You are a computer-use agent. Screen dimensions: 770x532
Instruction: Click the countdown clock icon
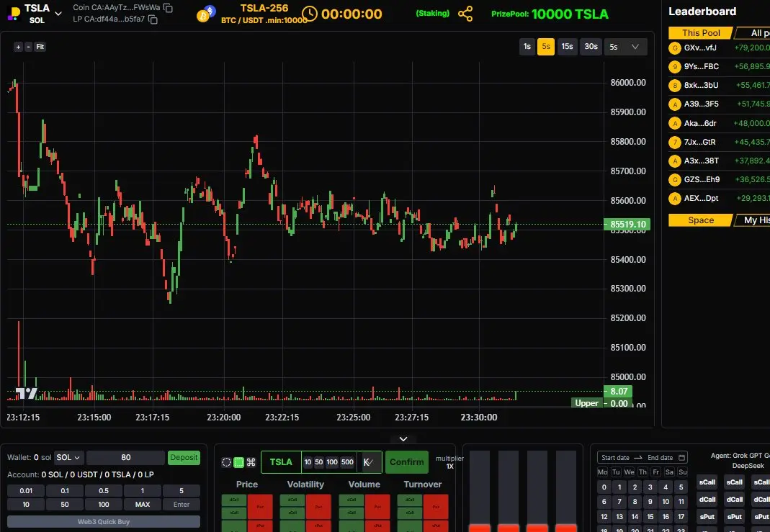click(310, 14)
